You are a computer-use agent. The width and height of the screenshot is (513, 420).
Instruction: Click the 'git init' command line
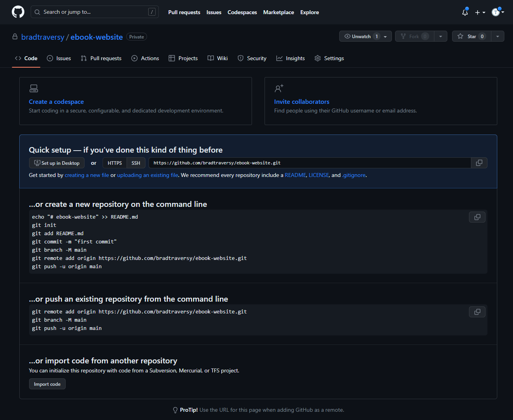[44, 225]
